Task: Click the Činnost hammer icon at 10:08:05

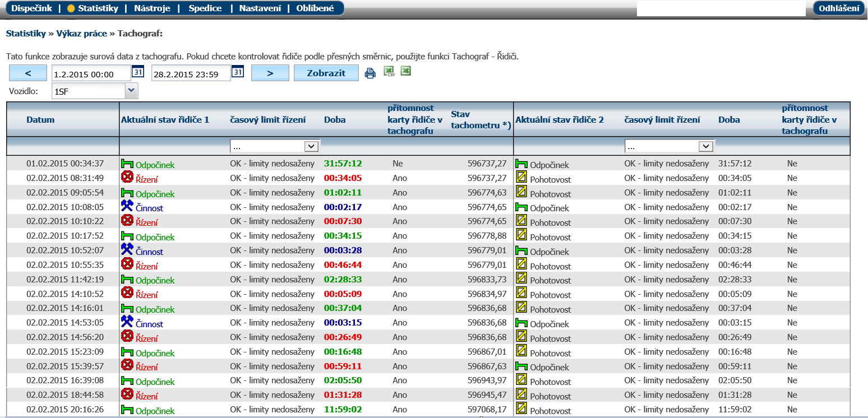Action: (x=127, y=206)
